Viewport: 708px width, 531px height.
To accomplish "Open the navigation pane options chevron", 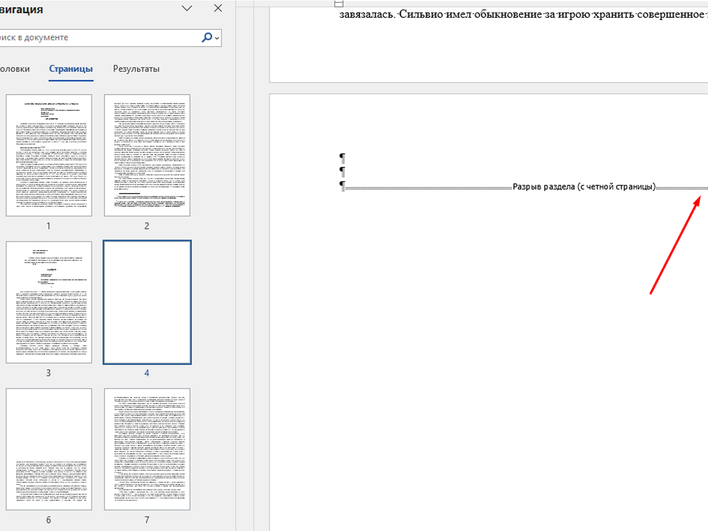I will coord(187,8).
